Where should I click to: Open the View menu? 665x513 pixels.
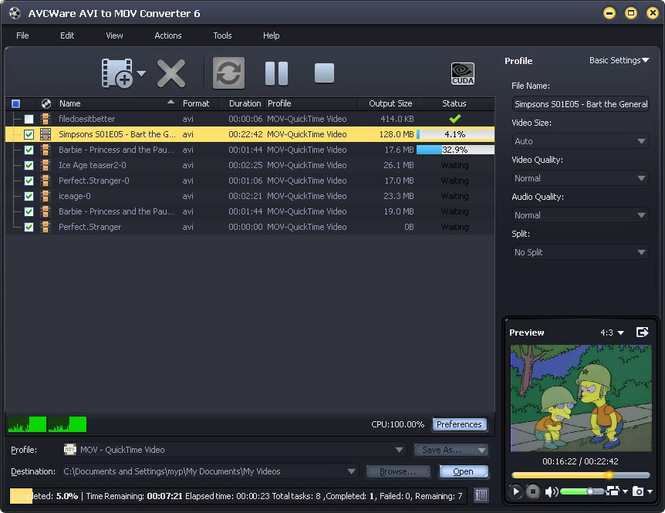[114, 36]
